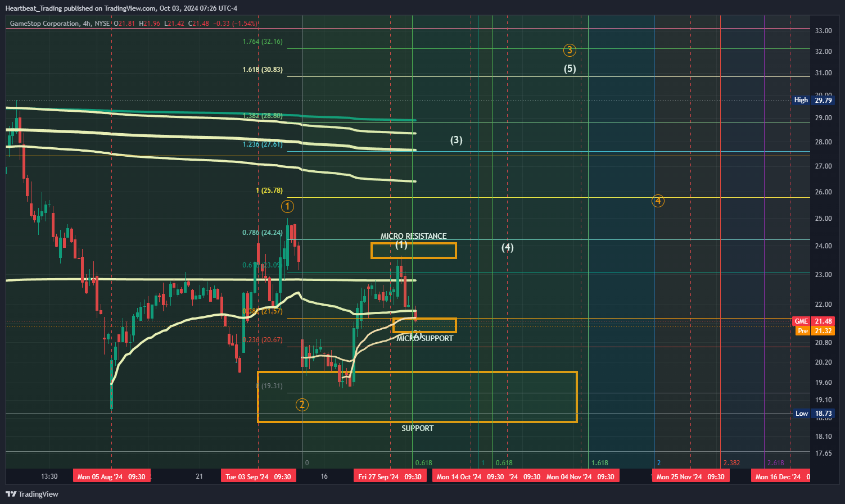Click the Tue 03 Sep '24 date marker
Screen dimensions: 845x504
click(258, 476)
